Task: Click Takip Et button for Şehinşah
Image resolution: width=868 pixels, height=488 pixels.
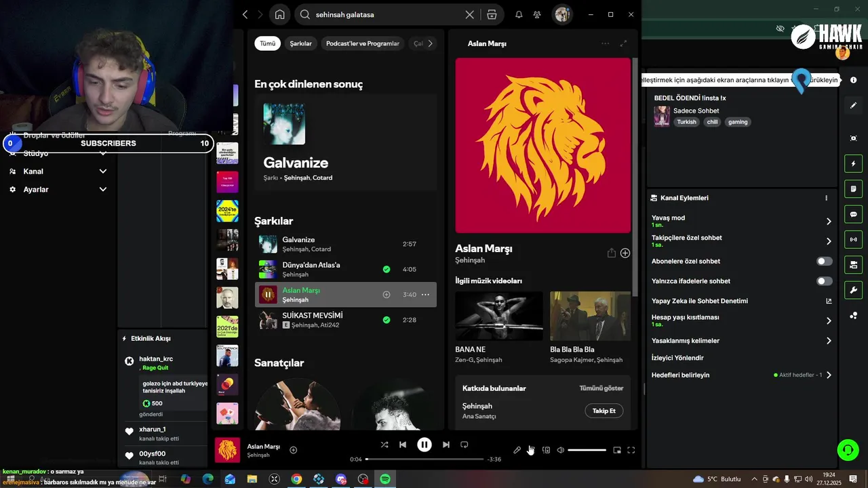Action: click(x=604, y=411)
